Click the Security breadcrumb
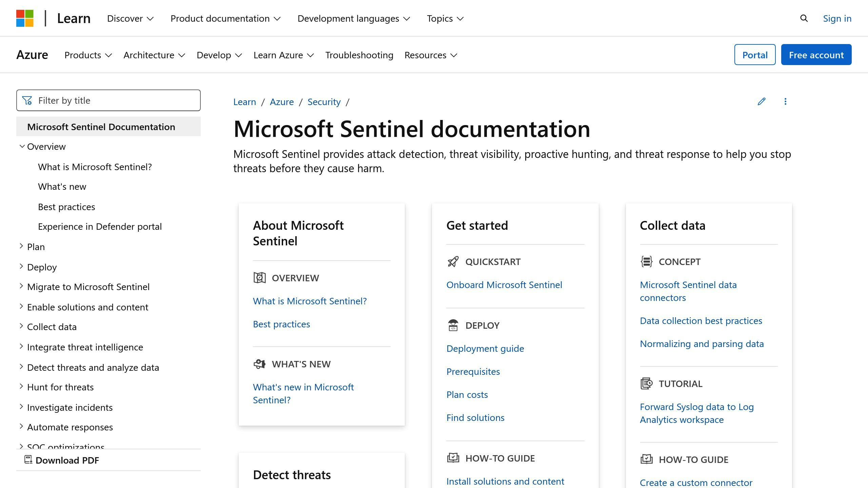868x488 pixels. 324,102
